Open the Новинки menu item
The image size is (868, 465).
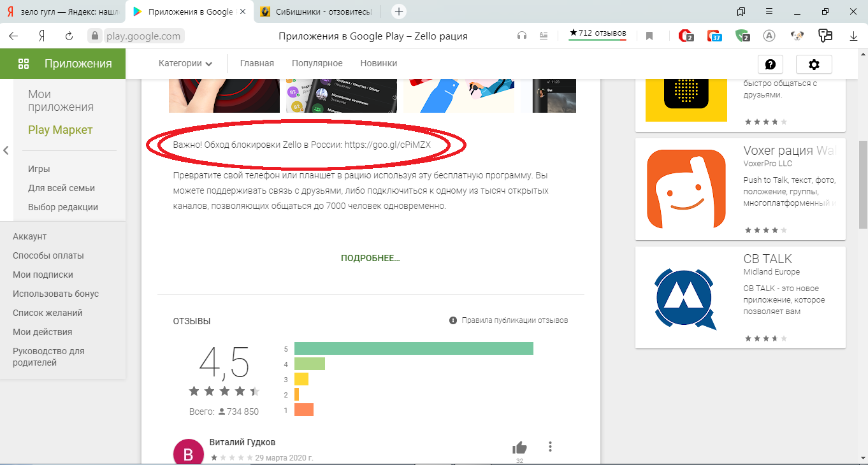(x=379, y=63)
